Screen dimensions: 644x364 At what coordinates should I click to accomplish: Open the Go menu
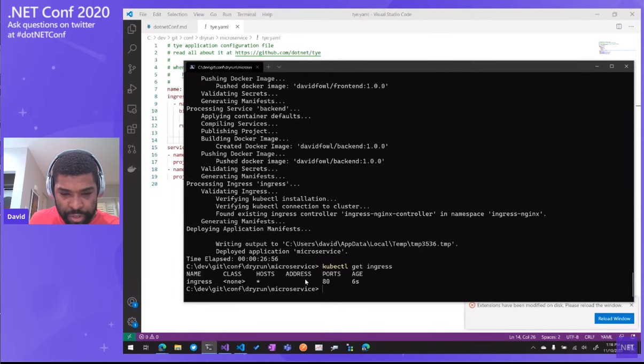(x=213, y=14)
